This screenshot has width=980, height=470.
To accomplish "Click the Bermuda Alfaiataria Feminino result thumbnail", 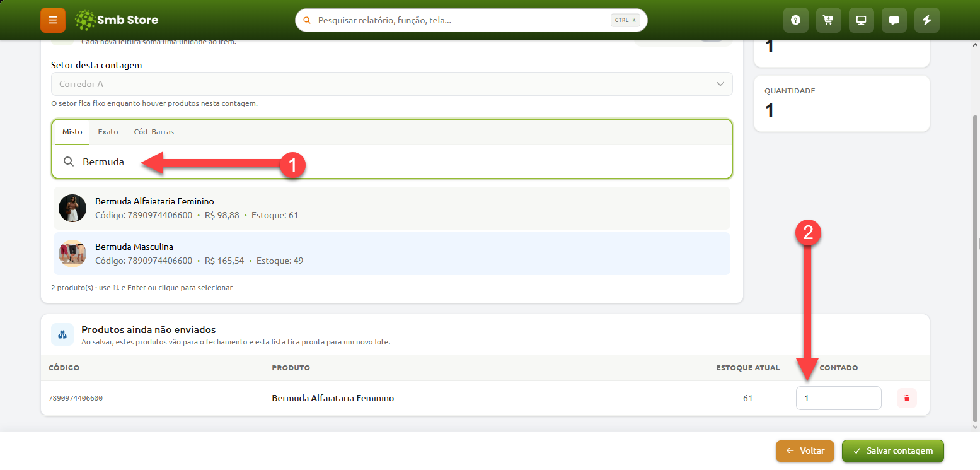I will tap(72, 208).
